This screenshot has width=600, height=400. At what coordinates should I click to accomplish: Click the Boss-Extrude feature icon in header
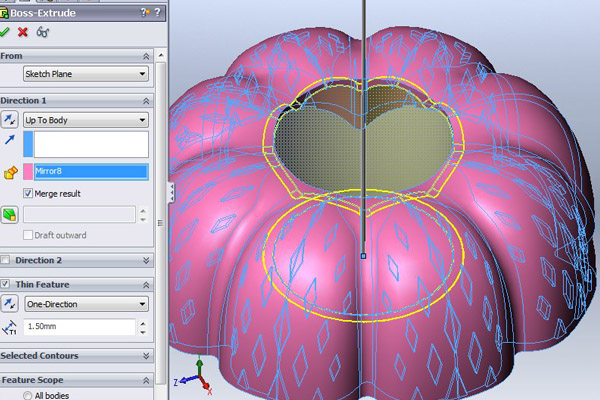pyautogui.click(x=4, y=13)
